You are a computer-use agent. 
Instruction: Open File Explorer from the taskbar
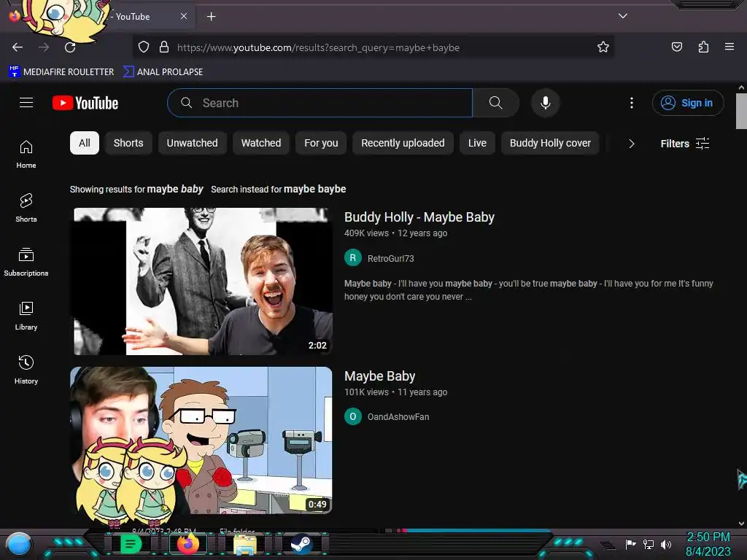245,544
